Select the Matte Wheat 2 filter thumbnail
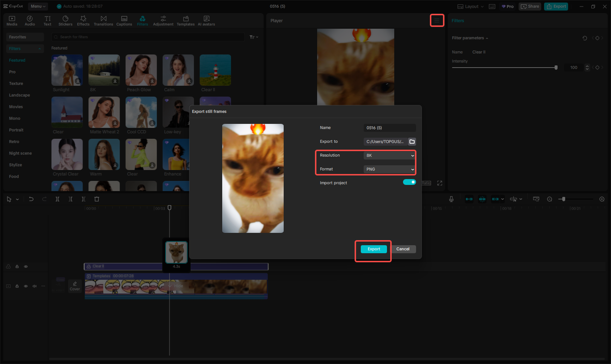The height and width of the screenshot is (364, 611). [104, 112]
